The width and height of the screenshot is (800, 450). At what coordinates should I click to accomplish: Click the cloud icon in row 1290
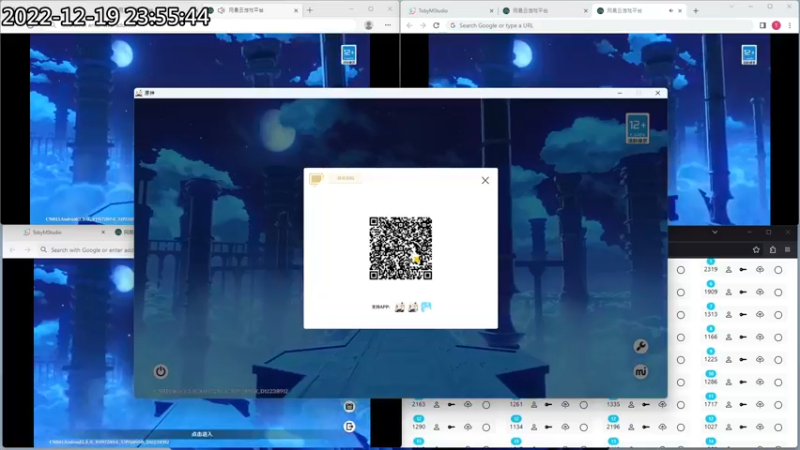tap(468, 427)
